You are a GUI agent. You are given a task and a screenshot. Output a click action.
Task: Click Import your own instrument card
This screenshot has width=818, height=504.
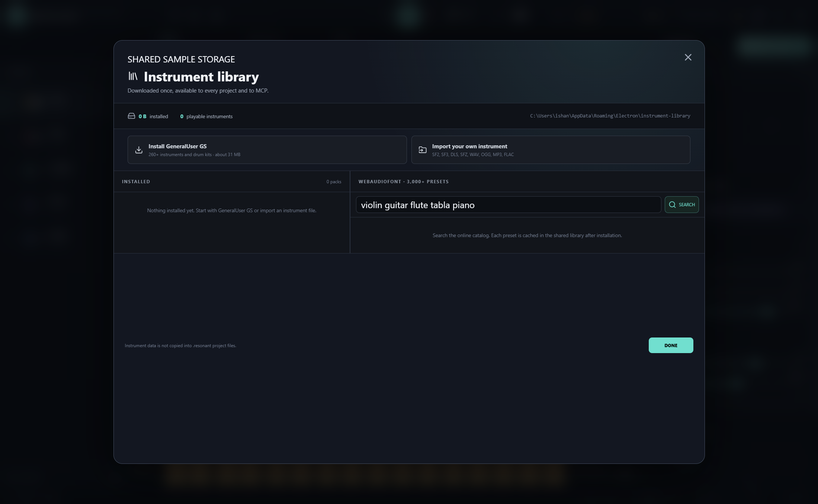pos(551,150)
